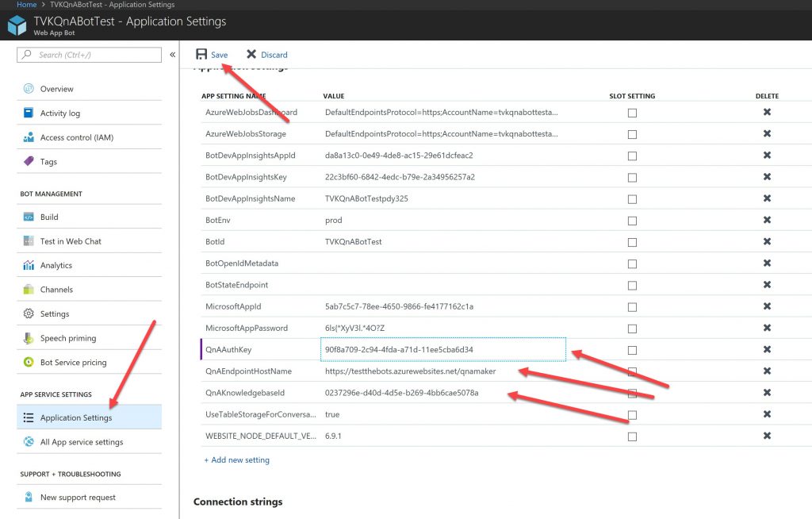Click the Tags icon in sidebar

pos(29,162)
